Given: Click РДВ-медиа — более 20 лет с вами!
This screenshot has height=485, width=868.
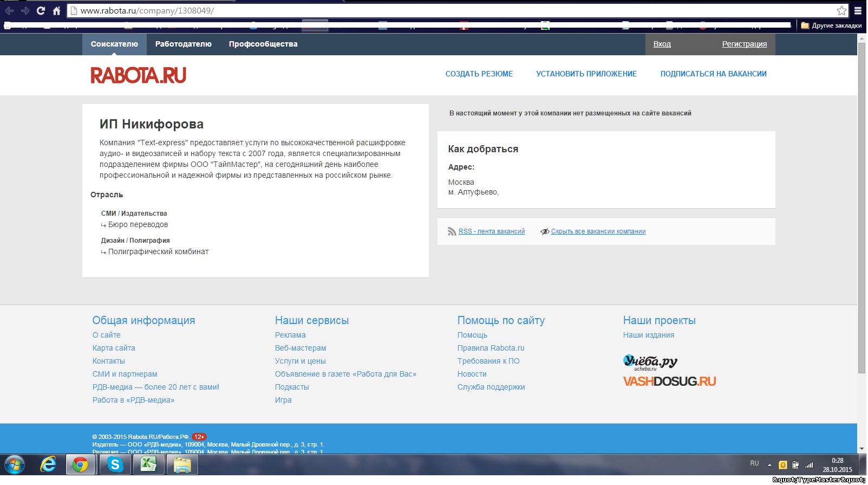Looking at the screenshot, I should point(155,387).
